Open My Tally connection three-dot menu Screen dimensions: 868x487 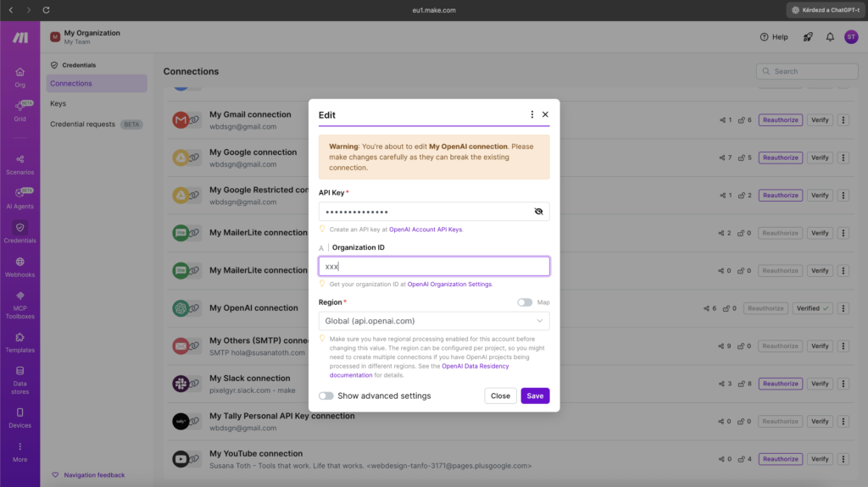pos(843,421)
